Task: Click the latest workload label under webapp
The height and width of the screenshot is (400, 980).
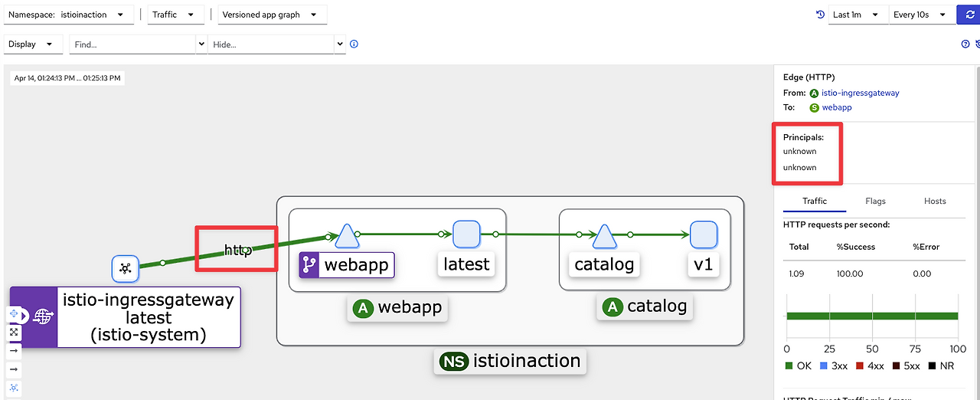Action: (x=466, y=264)
